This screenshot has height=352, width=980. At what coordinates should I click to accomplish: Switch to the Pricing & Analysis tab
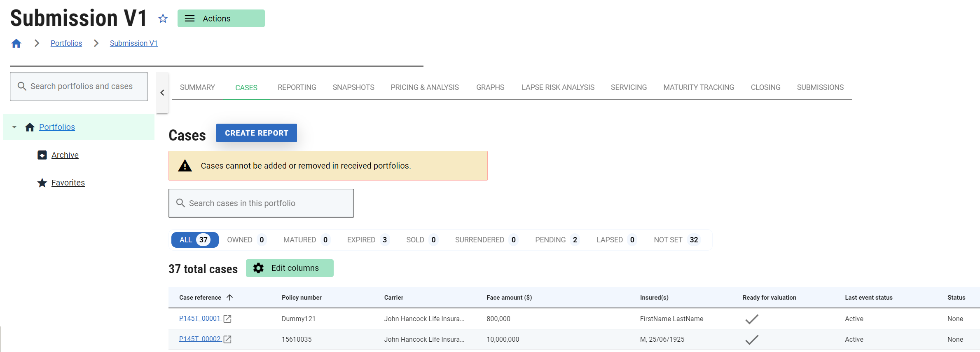pyautogui.click(x=424, y=87)
